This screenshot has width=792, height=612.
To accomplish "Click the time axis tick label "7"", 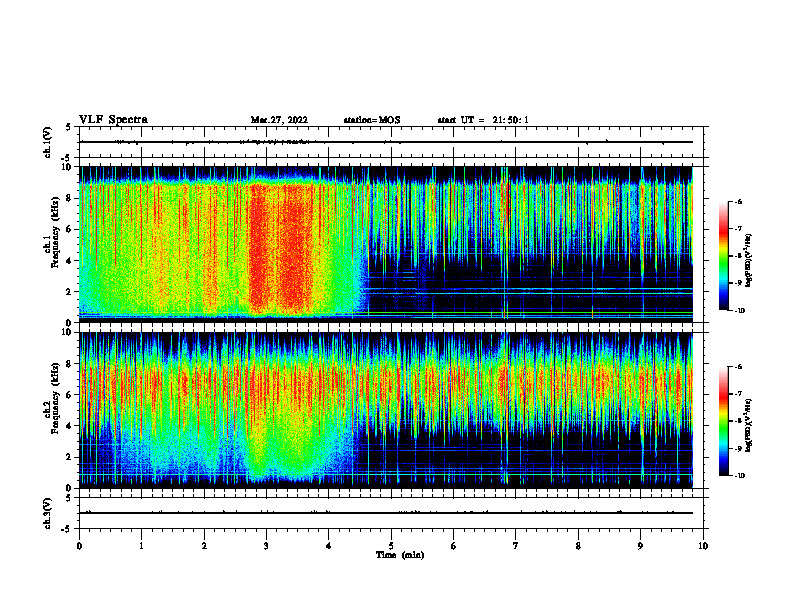I will pos(516,546).
